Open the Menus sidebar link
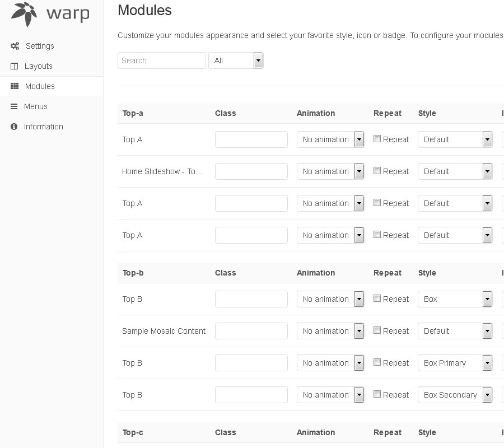Viewport: 504px width, 448px height. (x=35, y=106)
